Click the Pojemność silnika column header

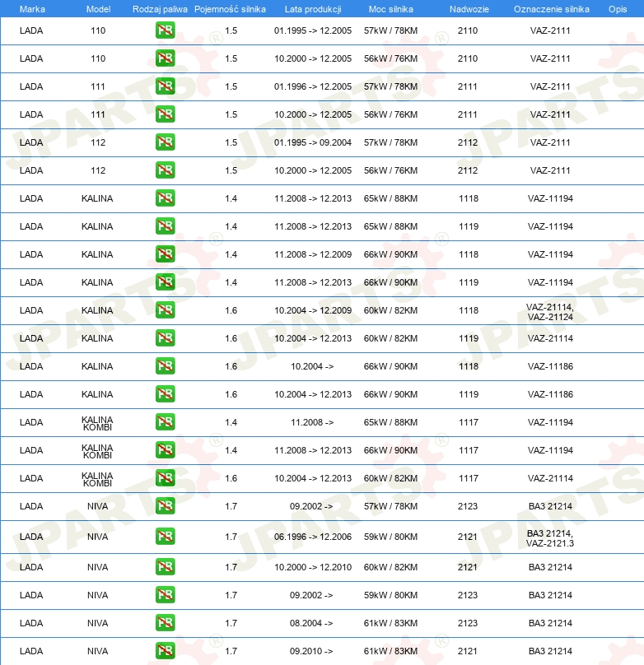tap(230, 9)
